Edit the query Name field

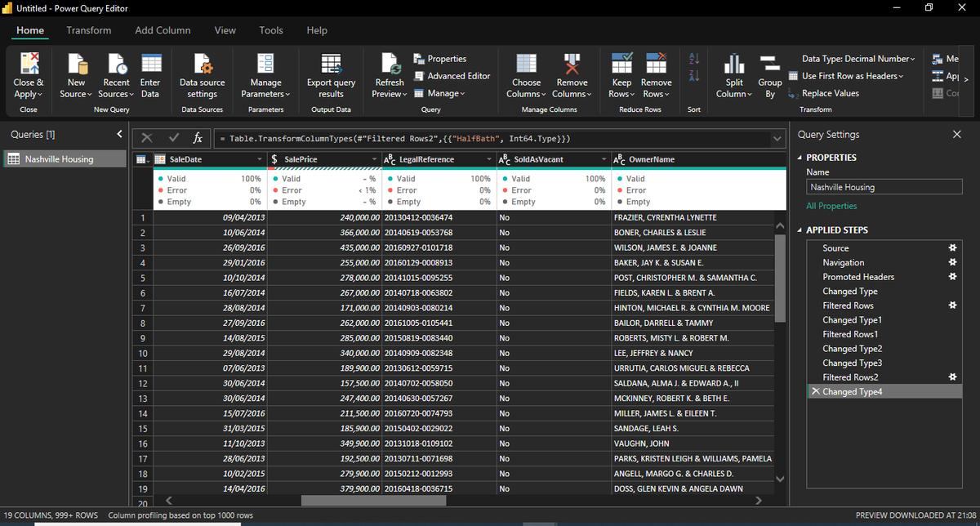tap(884, 187)
